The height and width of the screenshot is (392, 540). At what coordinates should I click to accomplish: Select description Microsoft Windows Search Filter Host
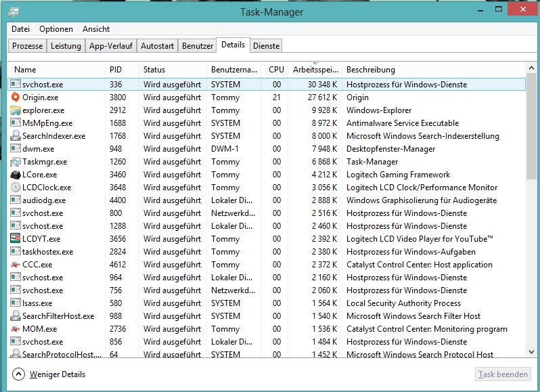(413, 316)
